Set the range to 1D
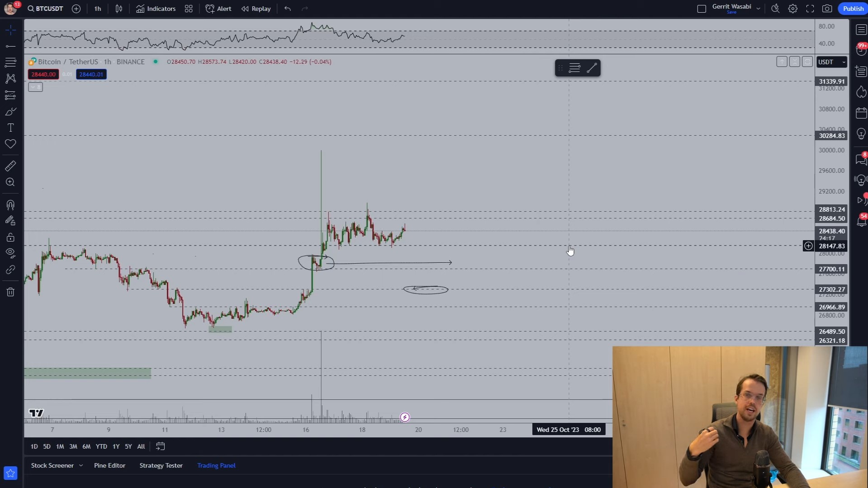 [34, 446]
